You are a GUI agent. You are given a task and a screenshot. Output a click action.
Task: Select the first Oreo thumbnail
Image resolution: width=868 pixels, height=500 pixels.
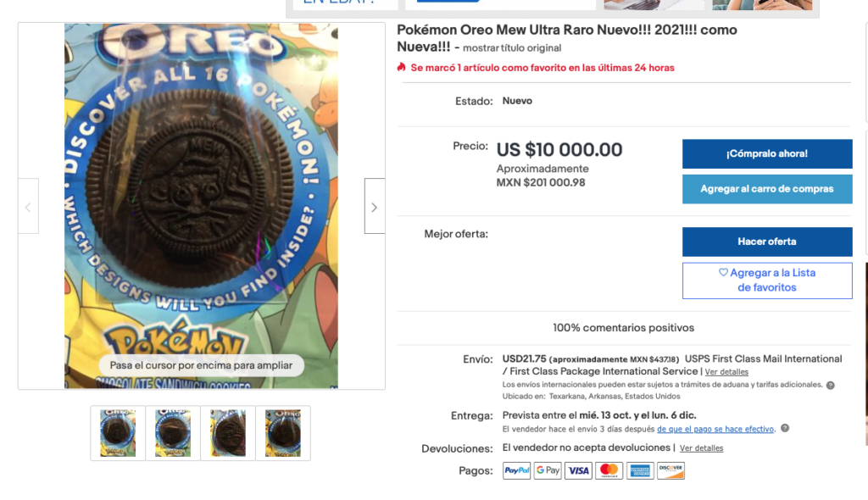point(118,433)
